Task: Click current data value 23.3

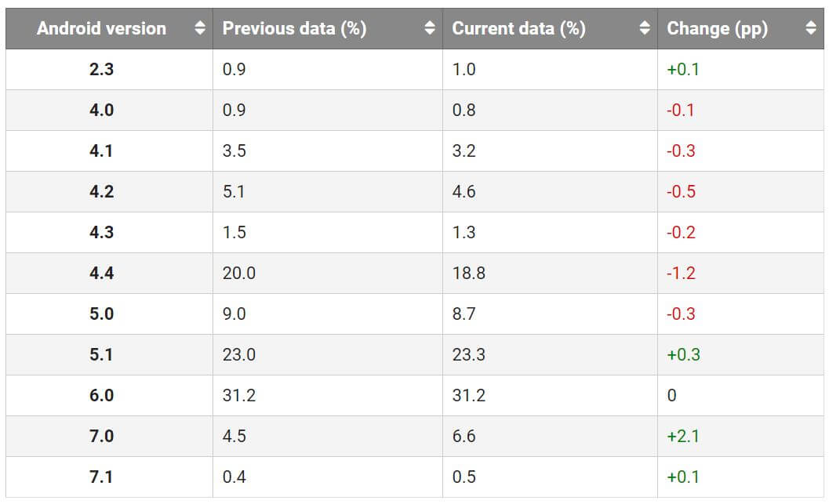Action: [x=468, y=354]
